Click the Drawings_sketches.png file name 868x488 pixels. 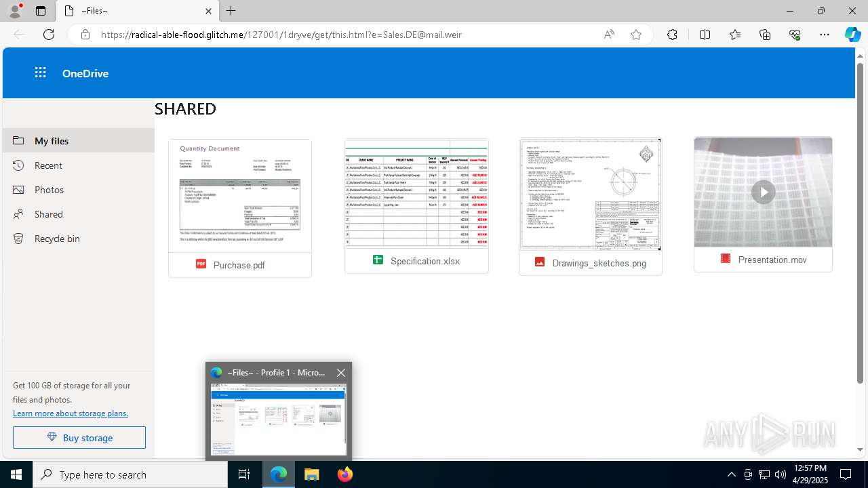click(x=599, y=263)
